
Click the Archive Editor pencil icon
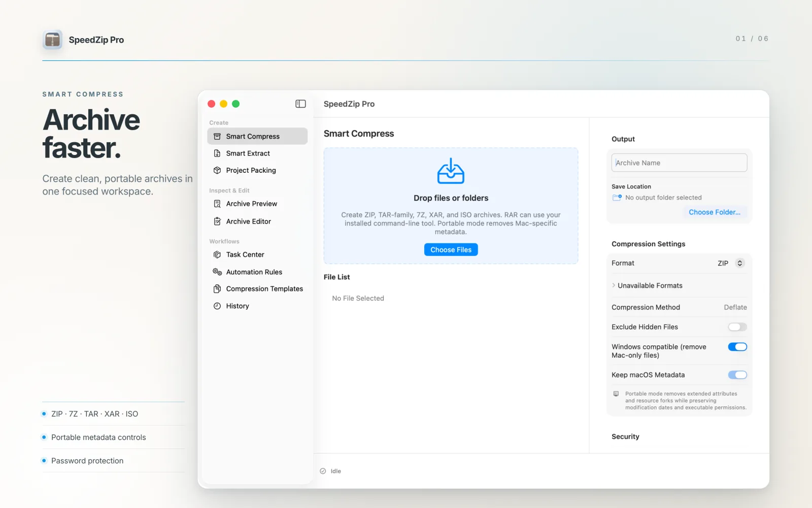(x=217, y=221)
